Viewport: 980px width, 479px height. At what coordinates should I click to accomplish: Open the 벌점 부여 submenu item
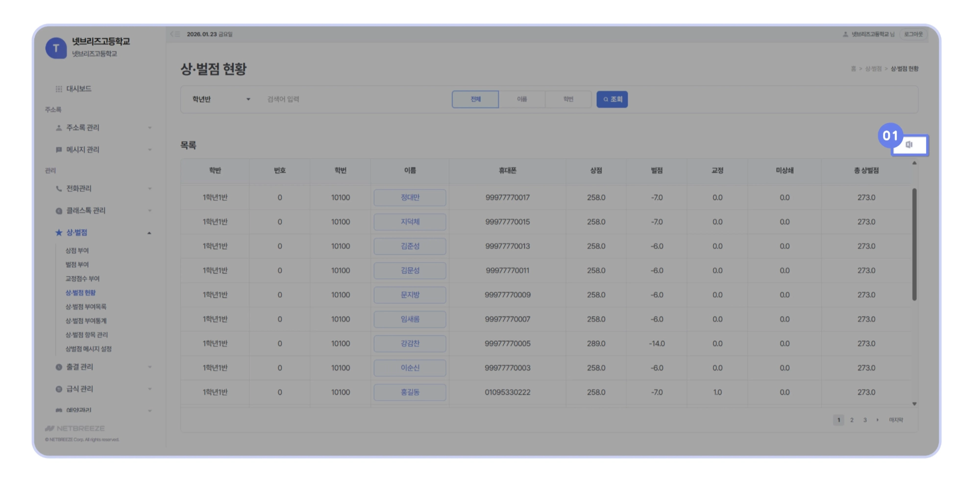click(x=77, y=265)
